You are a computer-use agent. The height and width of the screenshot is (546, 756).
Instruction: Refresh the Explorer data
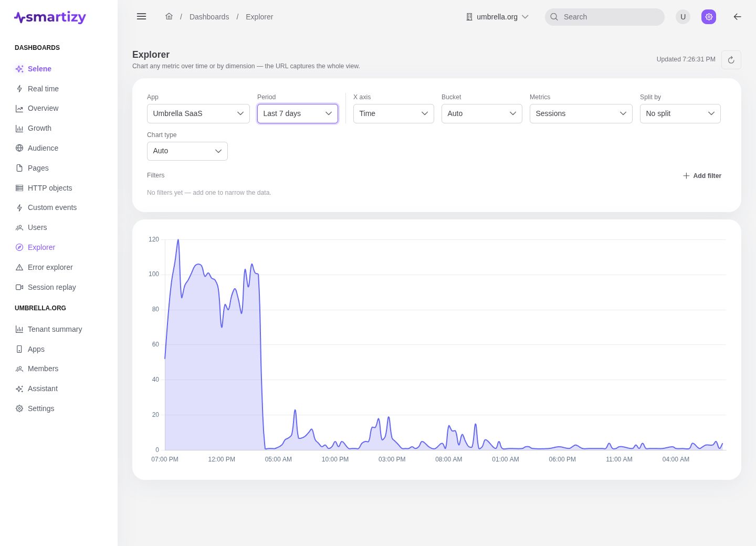(731, 60)
